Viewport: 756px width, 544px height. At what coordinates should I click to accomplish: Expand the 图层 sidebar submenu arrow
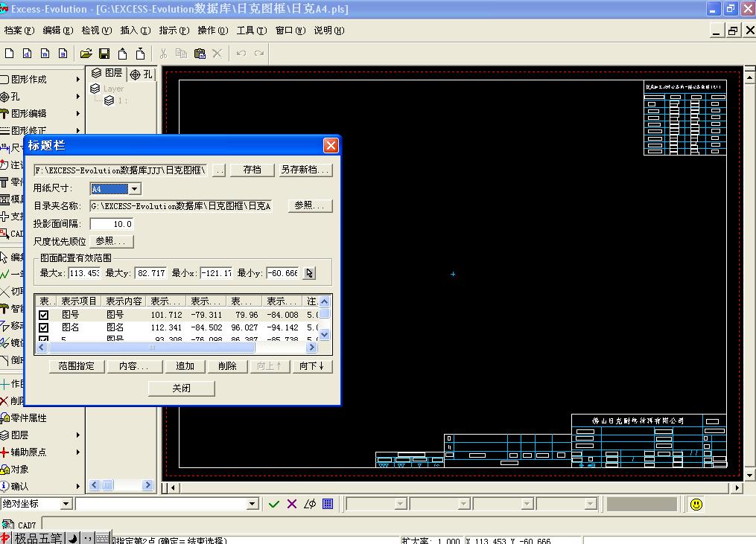[78, 435]
